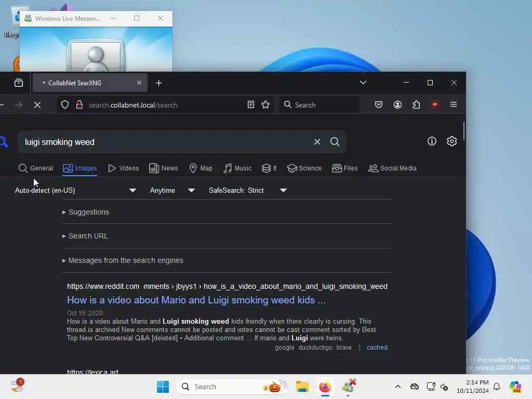Viewport: 532px width, 399px height.
Task: Expand the Search URL section
Action: [85, 236]
